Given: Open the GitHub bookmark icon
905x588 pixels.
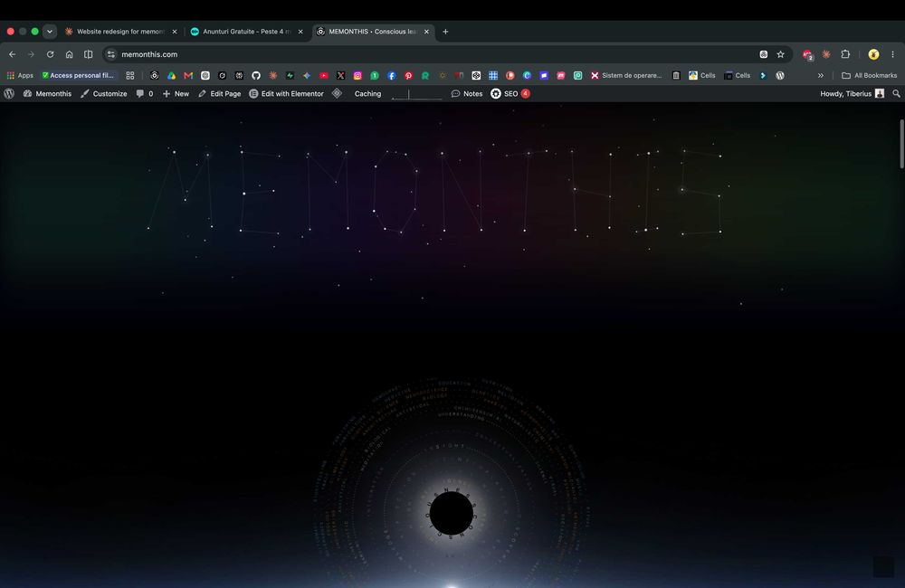Looking at the screenshot, I should pos(256,76).
